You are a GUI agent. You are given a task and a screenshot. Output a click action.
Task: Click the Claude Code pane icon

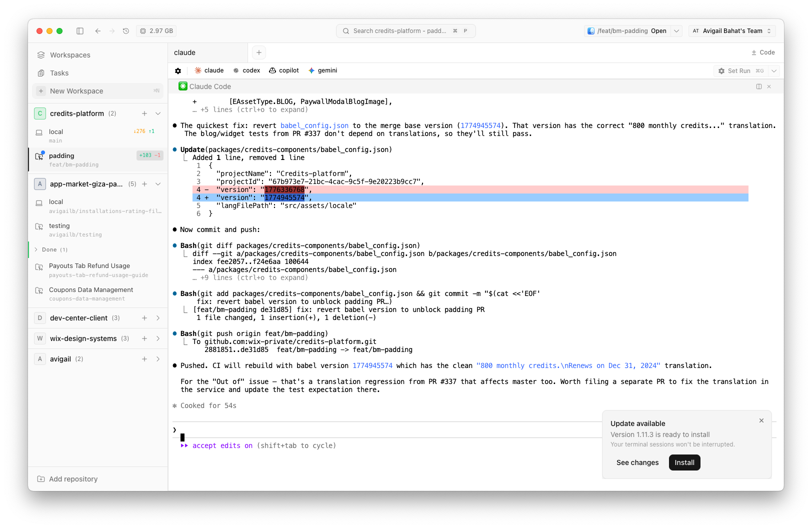point(183,86)
